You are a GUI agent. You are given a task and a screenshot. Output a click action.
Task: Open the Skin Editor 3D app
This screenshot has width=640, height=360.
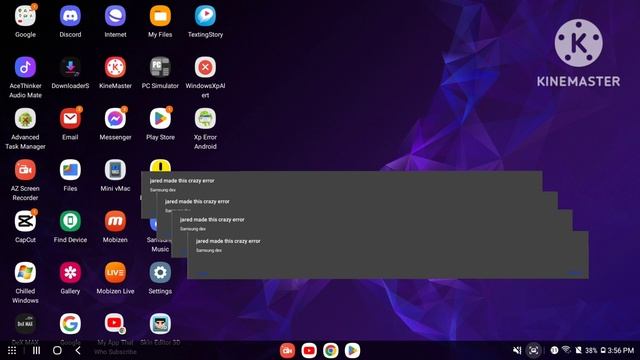160,324
